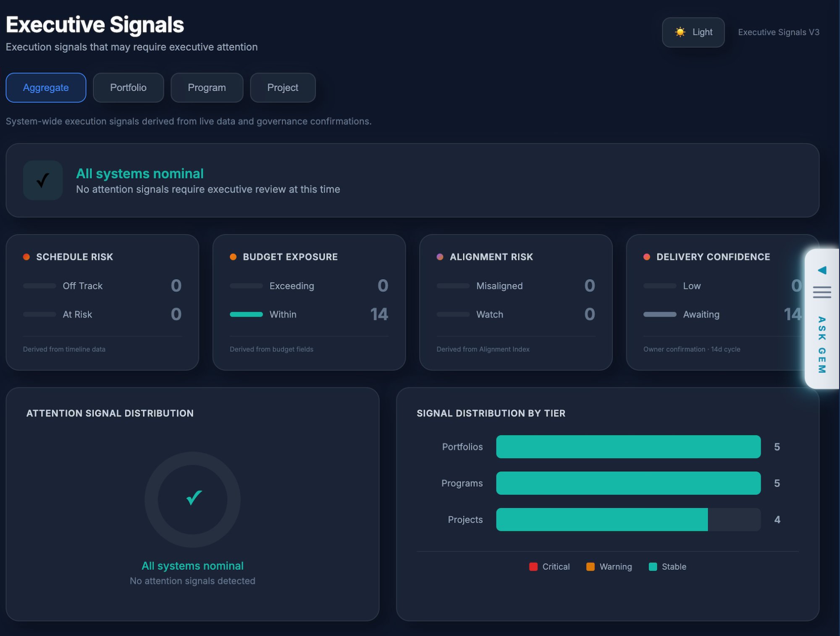Click the Within progress bar under Budget Exposure
Viewport: 840px width, 636px height.
coord(246,314)
